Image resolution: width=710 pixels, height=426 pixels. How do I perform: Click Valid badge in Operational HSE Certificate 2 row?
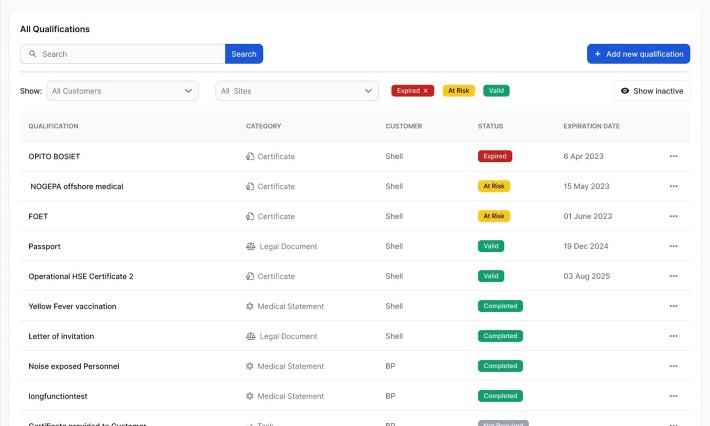(491, 276)
